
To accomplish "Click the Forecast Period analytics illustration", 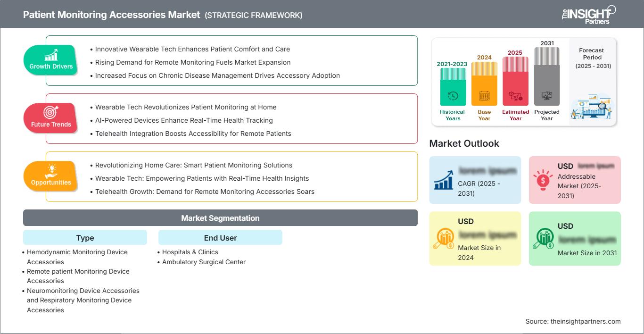I will tap(592, 107).
